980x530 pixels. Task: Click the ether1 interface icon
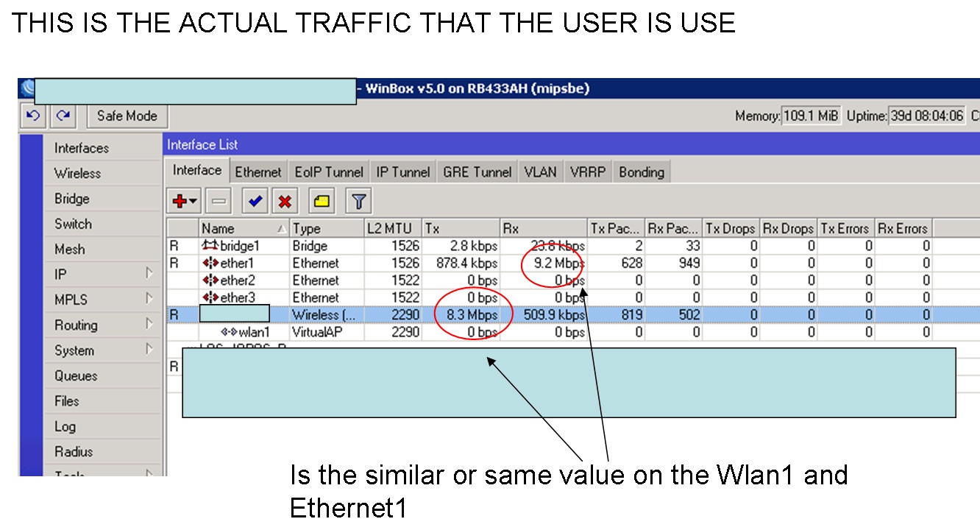210,264
